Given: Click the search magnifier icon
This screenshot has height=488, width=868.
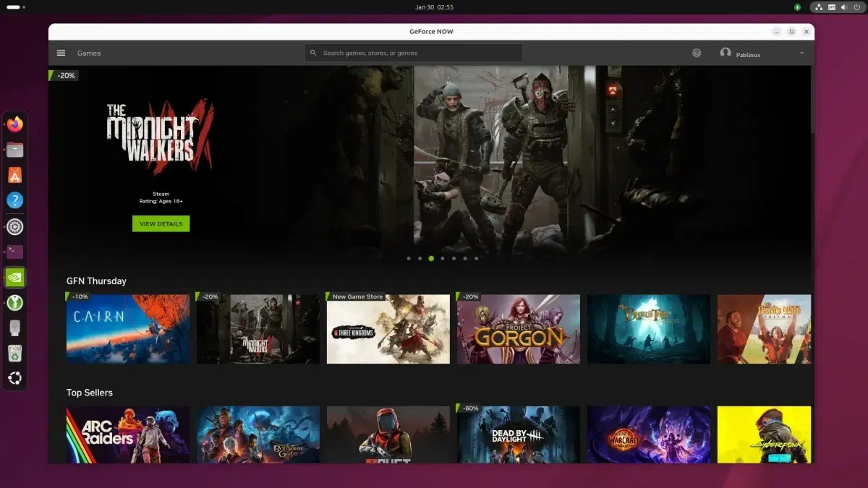Looking at the screenshot, I should [x=312, y=52].
